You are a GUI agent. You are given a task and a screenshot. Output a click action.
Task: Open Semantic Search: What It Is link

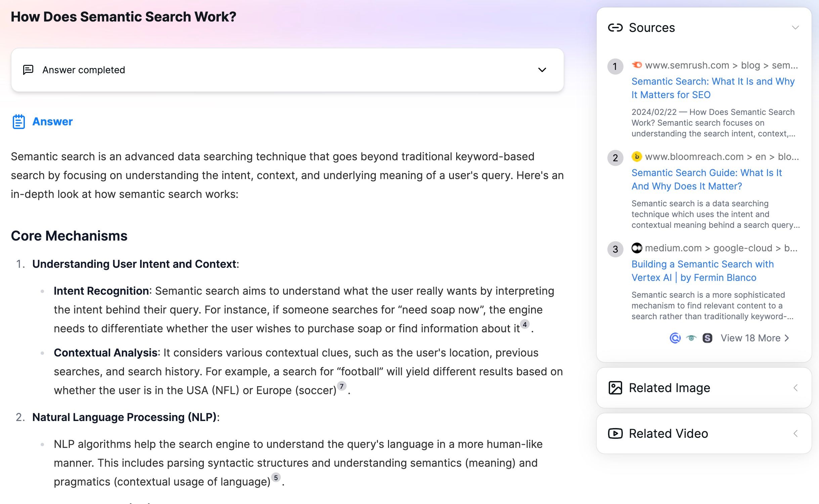[x=713, y=88]
